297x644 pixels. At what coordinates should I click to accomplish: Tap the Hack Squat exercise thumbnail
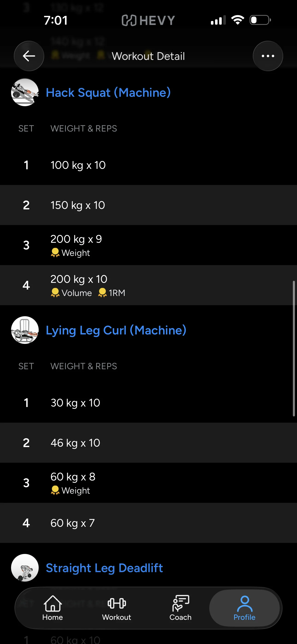[x=25, y=92]
